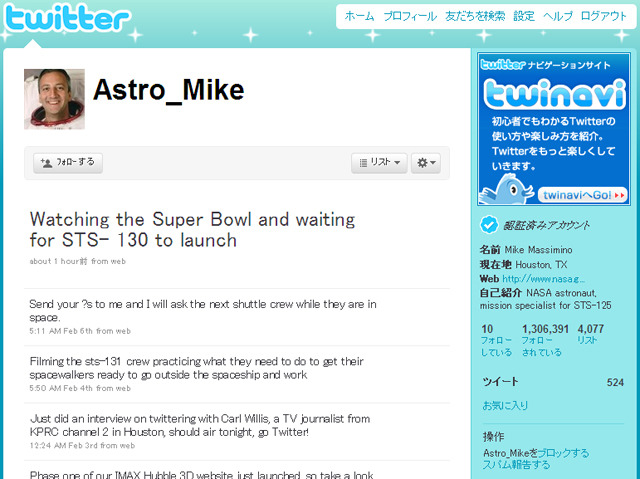Follow Astro_Mike with the フォローする button
This screenshot has width=640, height=479.
(x=68, y=163)
